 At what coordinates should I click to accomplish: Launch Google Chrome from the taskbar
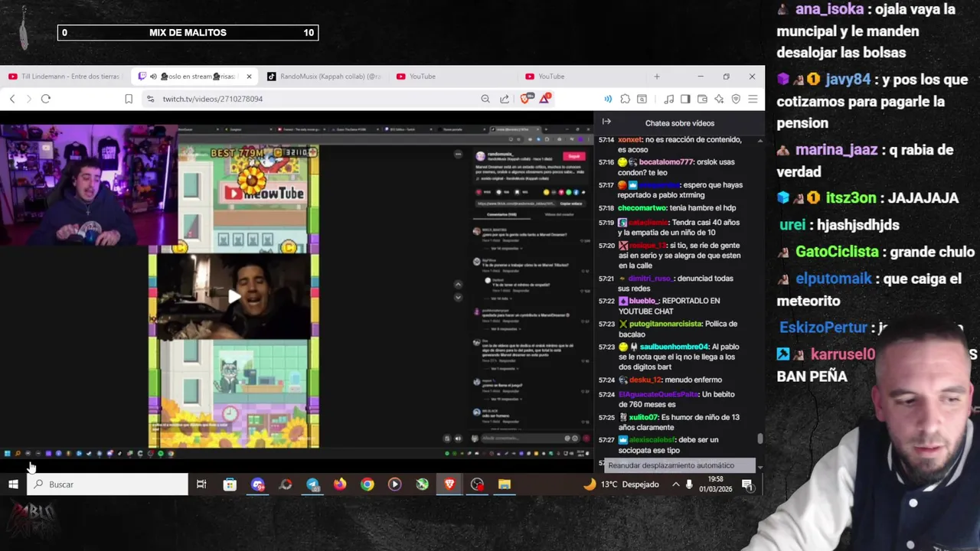point(367,484)
